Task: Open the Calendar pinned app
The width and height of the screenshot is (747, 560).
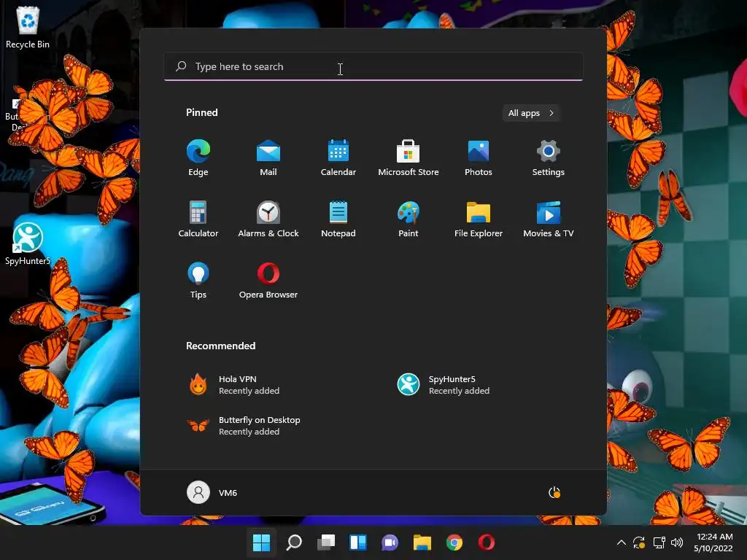Action: (338, 158)
